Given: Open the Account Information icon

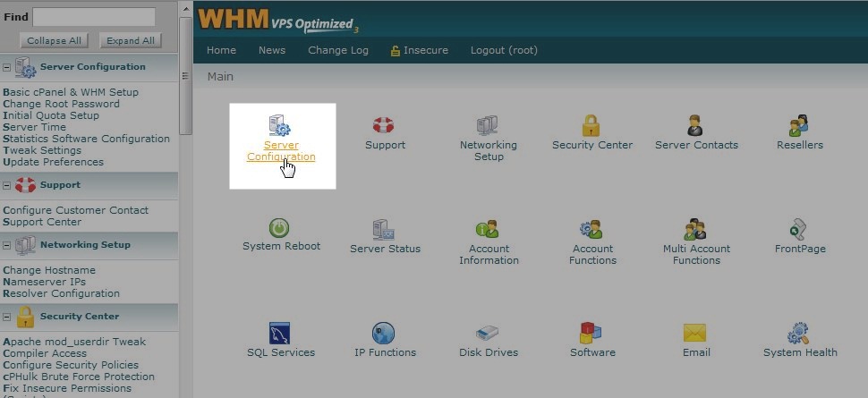Looking at the screenshot, I should coord(487,229).
